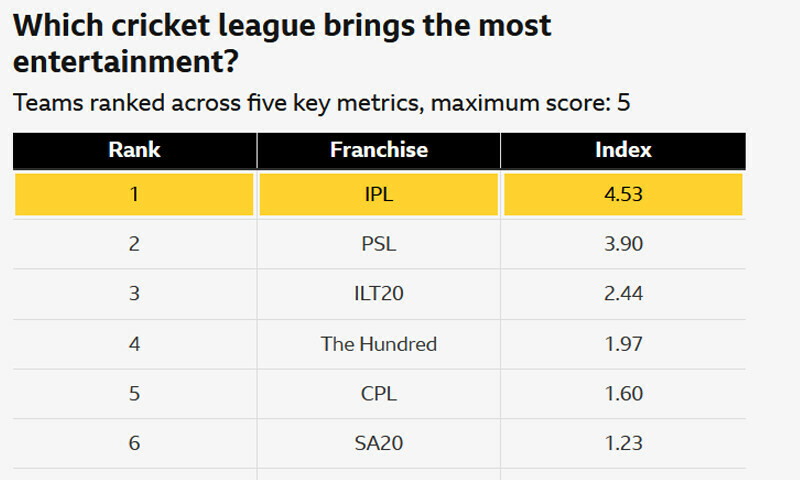
Task: Click the 1.97 index value
Action: (622, 344)
